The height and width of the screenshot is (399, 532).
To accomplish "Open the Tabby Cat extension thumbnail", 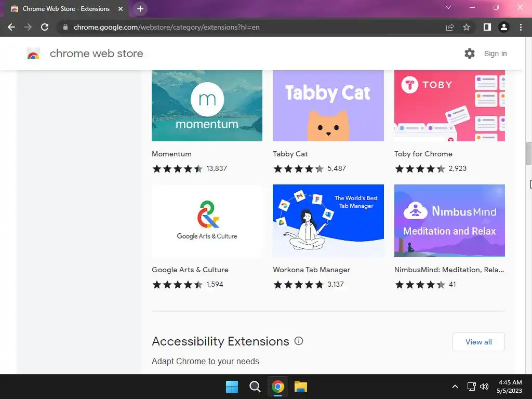I will click(328, 105).
